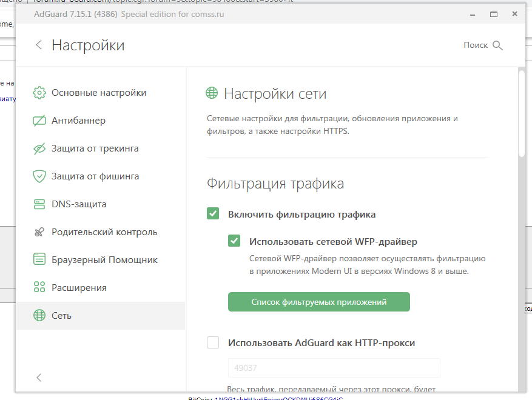Open Родительский контроль settings
The width and height of the screenshot is (532, 400).
pos(101,232)
